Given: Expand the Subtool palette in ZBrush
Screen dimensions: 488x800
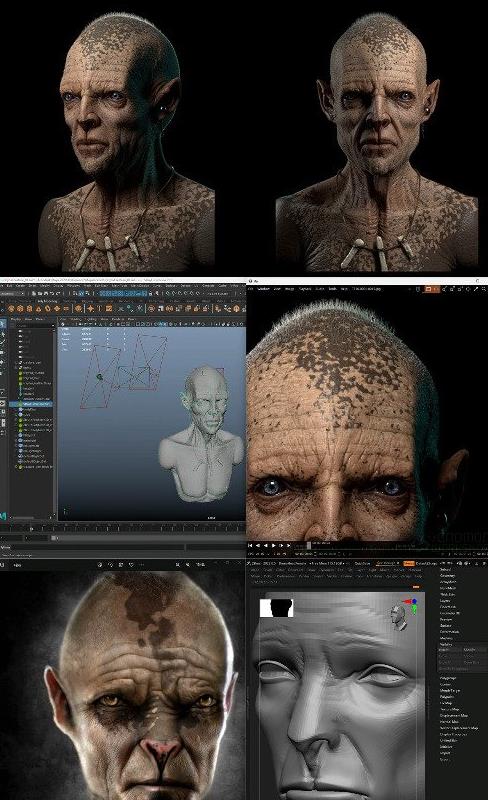Looking at the screenshot, I should (446, 569).
